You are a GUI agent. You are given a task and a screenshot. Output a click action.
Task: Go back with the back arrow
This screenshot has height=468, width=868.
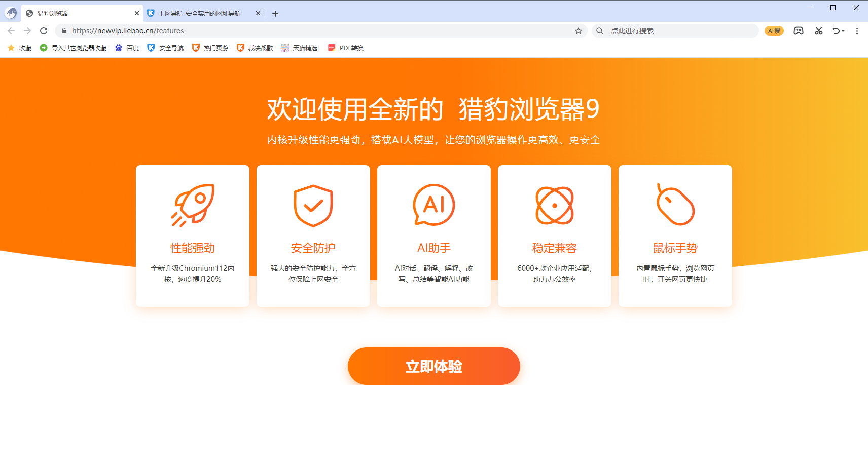click(x=11, y=30)
